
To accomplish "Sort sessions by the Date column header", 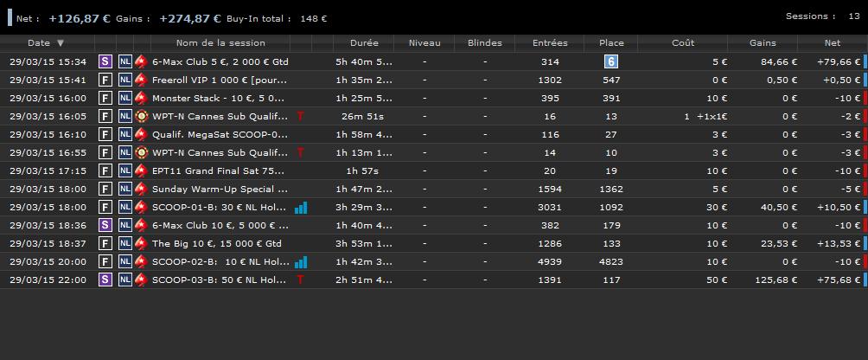I will [47, 42].
